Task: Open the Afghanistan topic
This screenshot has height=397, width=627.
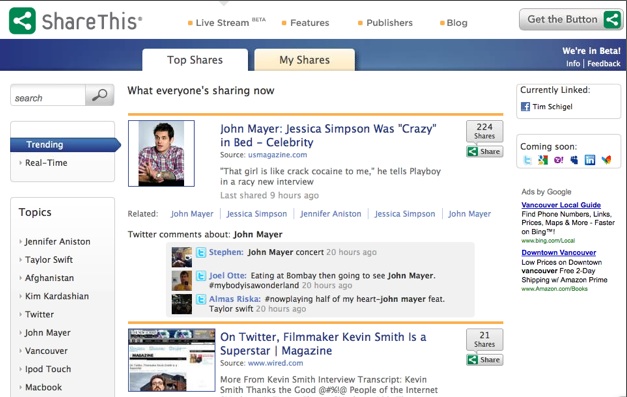Action: (x=49, y=278)
